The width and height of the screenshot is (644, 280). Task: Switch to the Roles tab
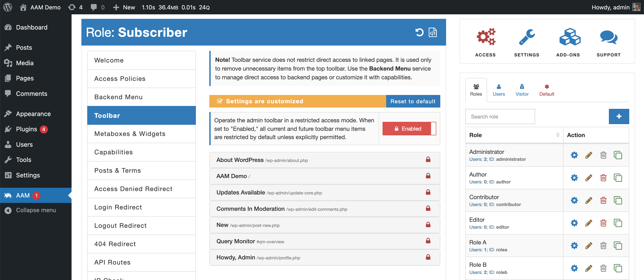[x=476, y=90]
